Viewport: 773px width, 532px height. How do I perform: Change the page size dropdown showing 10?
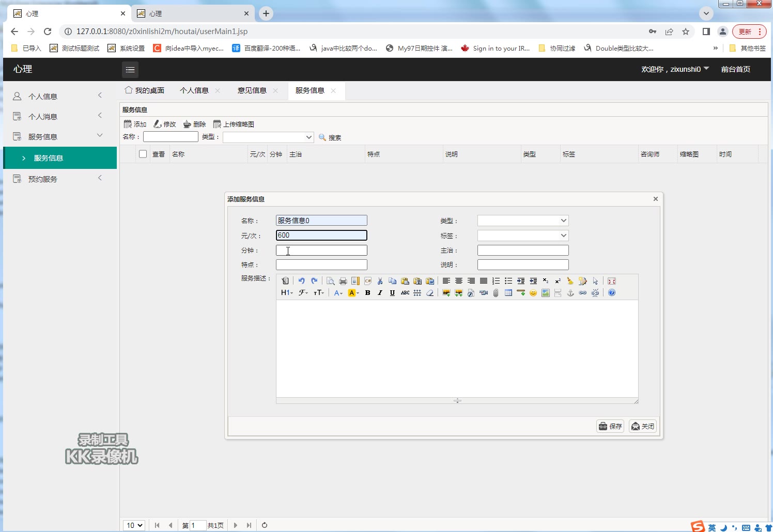click(x=134, y=525)
